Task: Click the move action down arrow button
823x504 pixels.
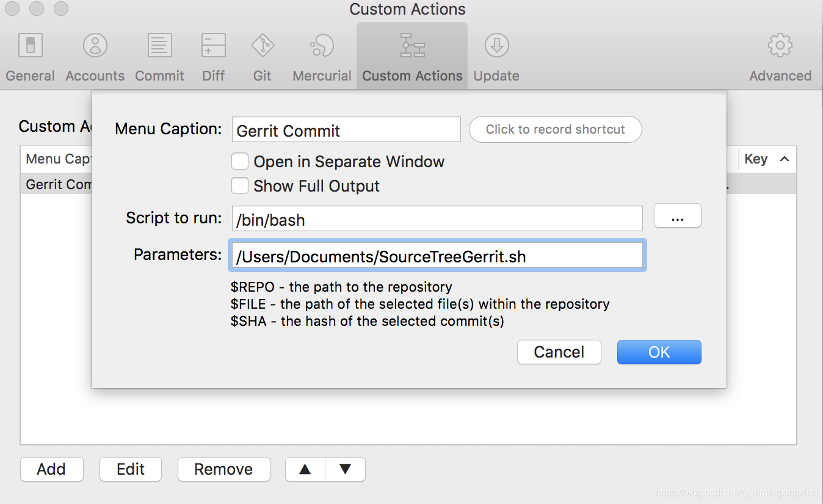Action: [x=345, y=469]
